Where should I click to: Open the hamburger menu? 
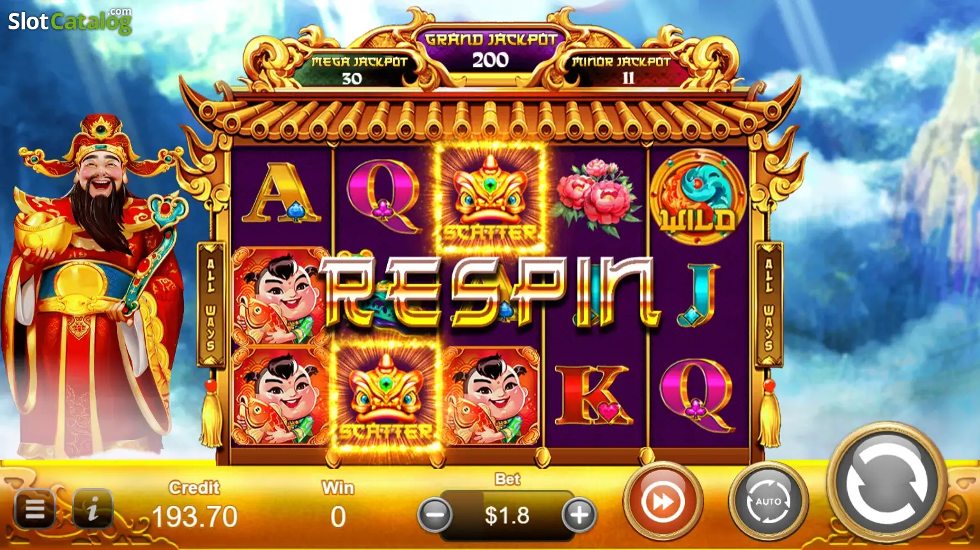tap(35, 509)
